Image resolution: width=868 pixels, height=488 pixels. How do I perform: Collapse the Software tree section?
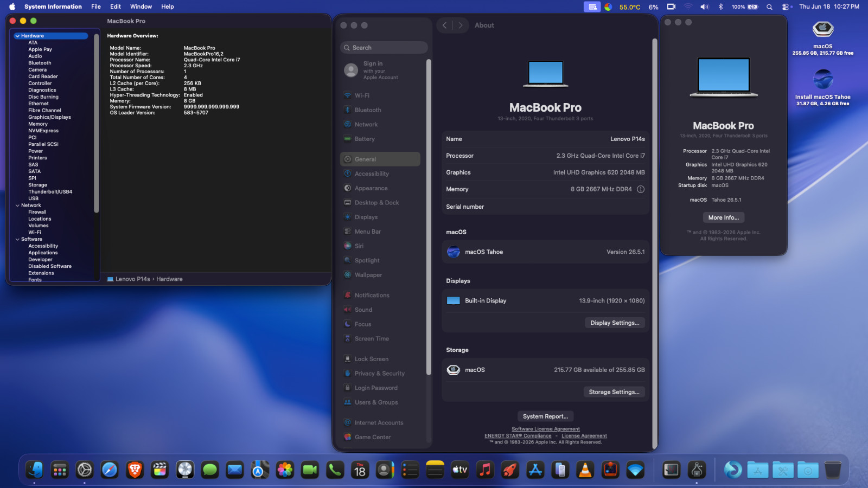(x=17, y=239)
